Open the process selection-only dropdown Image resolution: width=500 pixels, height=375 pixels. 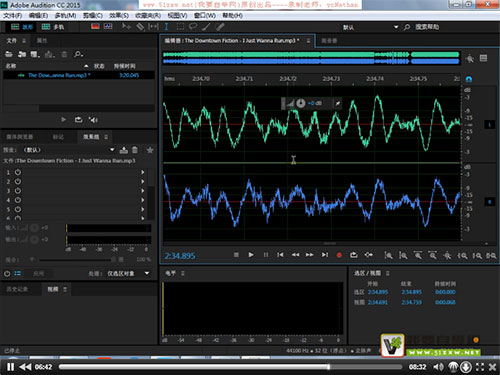point(128,274)
